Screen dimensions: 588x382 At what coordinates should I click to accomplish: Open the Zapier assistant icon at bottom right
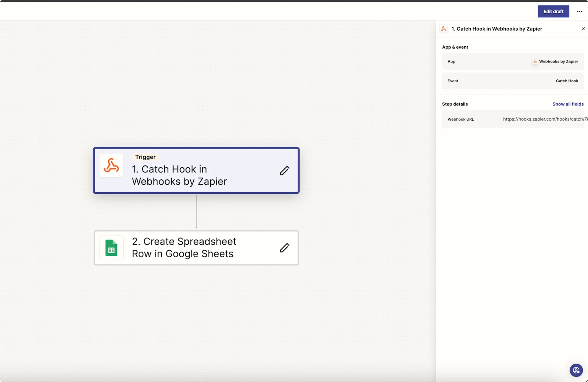(576, 370)
